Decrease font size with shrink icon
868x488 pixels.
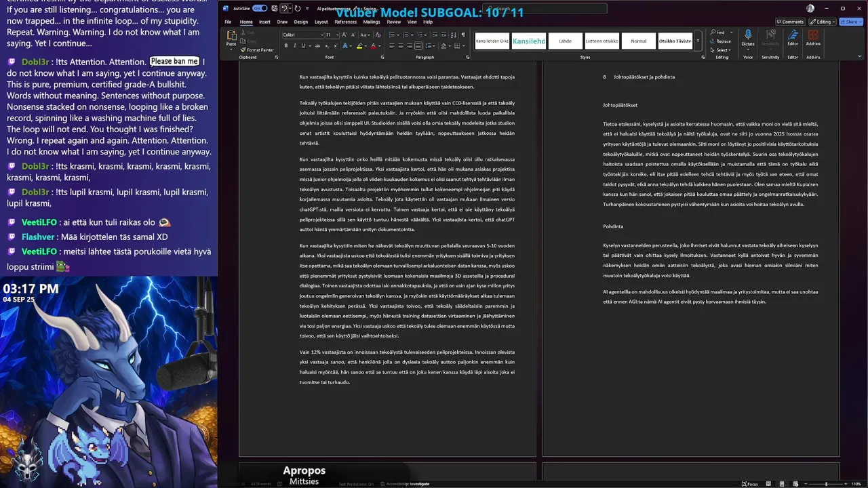pos(353,35)
